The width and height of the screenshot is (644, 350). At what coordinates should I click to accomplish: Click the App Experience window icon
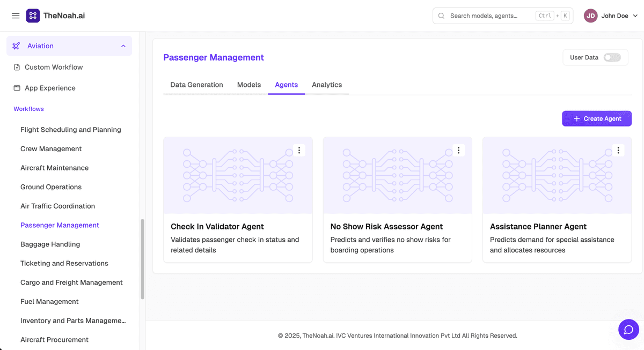(17, 88)
